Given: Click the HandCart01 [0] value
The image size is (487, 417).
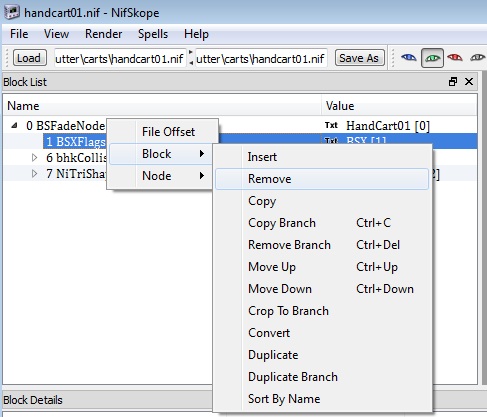Looking at the screenshot, I should point(388,126).
